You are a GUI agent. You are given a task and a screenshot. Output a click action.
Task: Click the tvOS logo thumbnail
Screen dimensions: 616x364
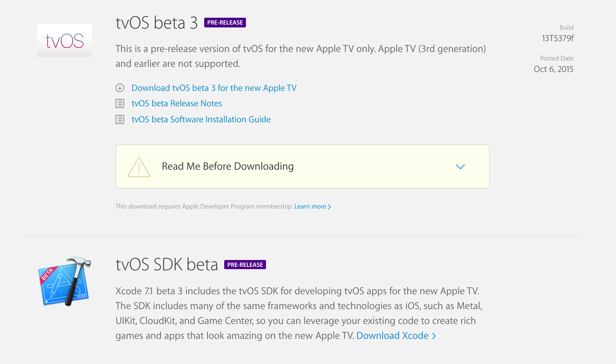pyautogui.click(x=65, y=41)
